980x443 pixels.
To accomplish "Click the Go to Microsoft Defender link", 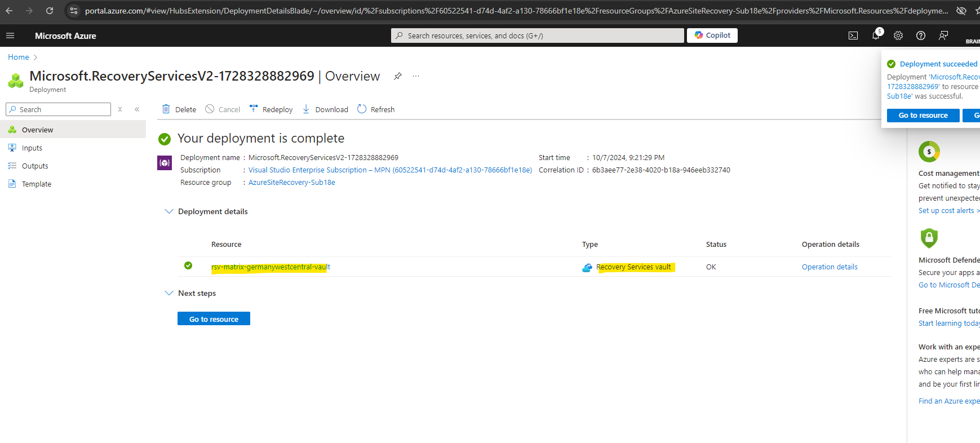I will [x=949, y=285].
